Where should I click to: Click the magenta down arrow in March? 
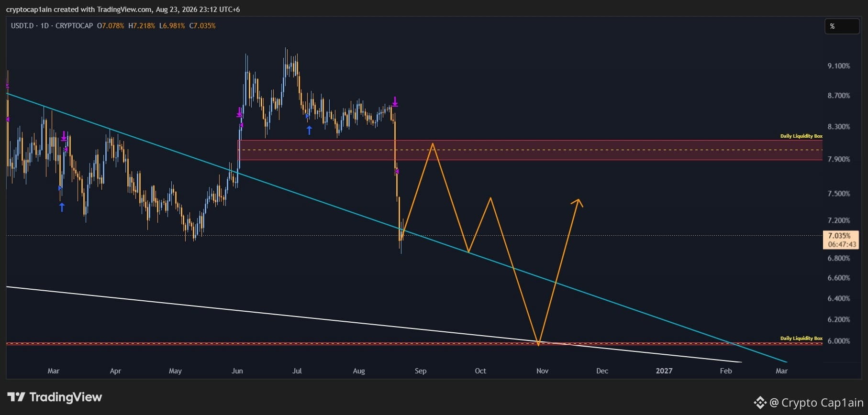pos(64,136)
